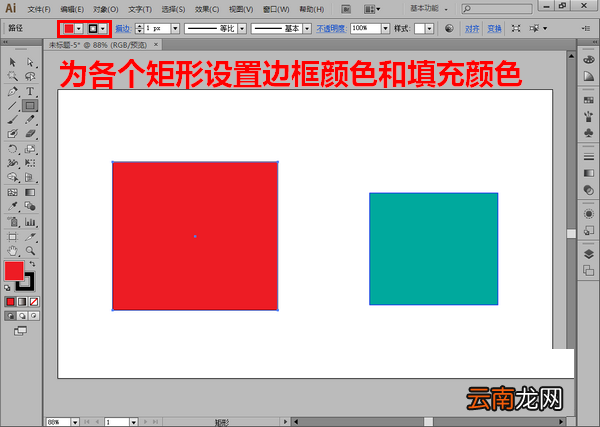Select the Gradient tool in toolbox
The width and height of the screenshot is (600, 427).
[30, 192]
